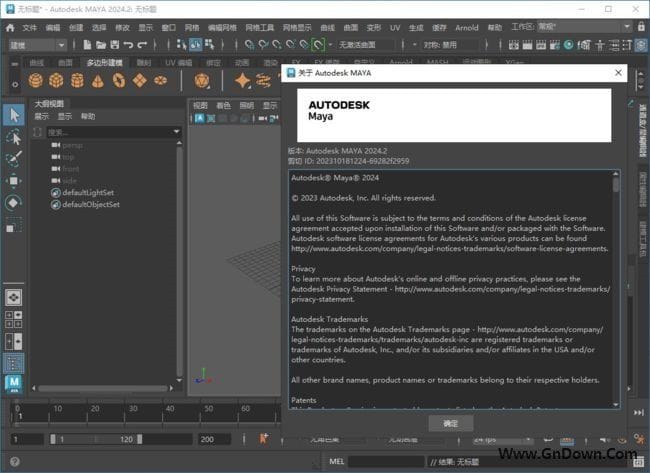
Task: Create a polygon cone from shelf
Action: [98, 80]
